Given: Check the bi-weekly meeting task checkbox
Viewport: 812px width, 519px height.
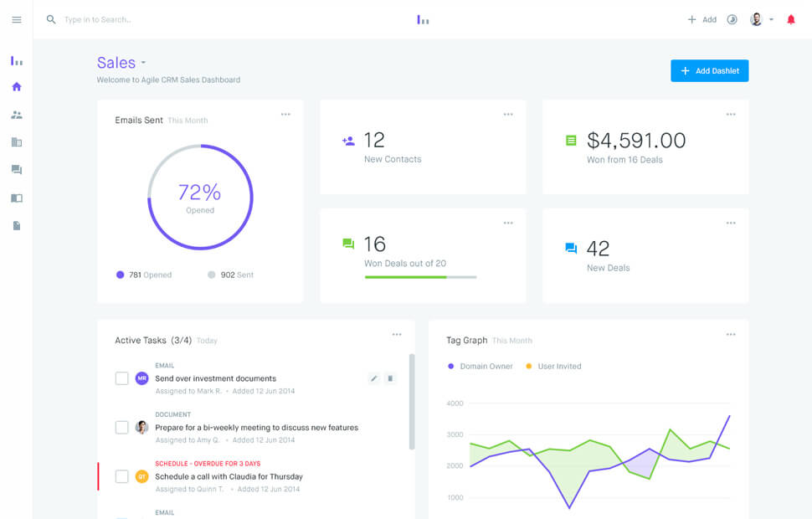Looking at the screenshot, I should [121, 428].
